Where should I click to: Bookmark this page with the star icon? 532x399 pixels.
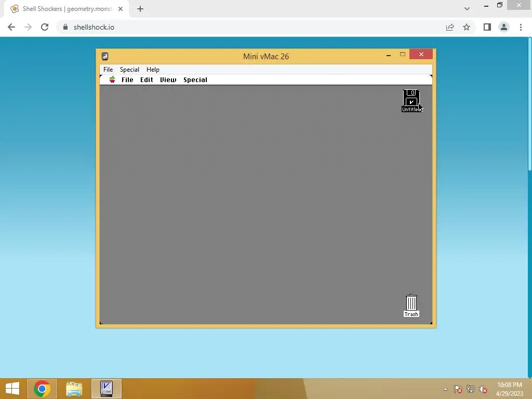point(467,27)
